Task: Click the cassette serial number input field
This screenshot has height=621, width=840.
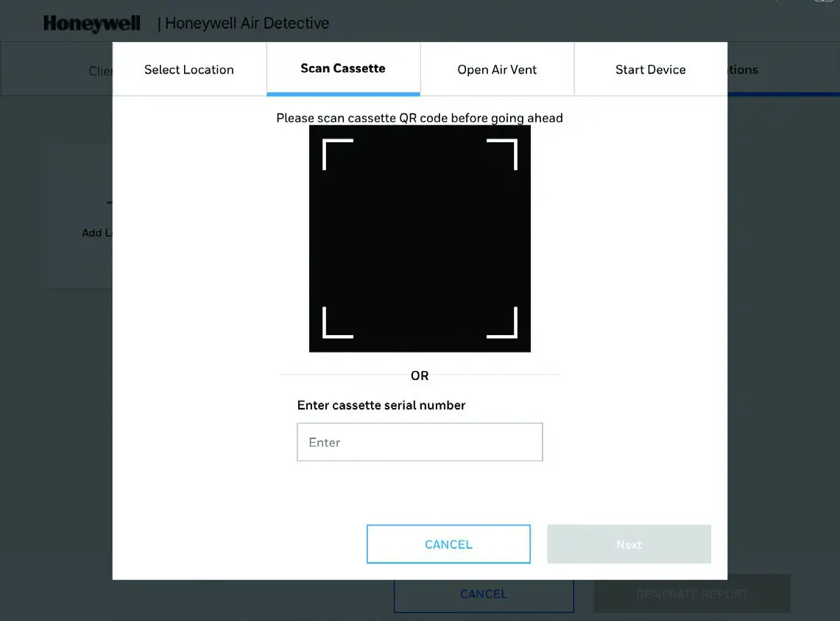Action: (420, 442)
